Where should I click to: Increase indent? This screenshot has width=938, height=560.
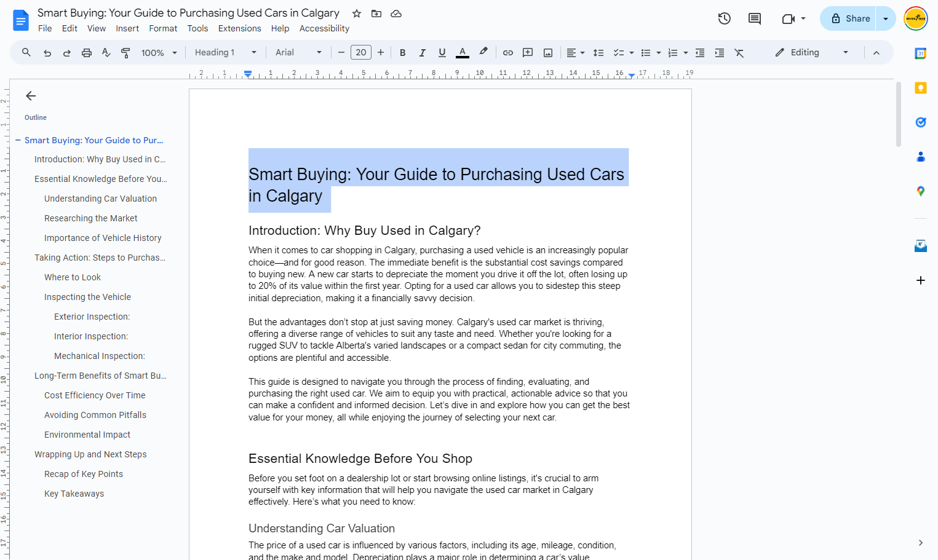(720, 53)
